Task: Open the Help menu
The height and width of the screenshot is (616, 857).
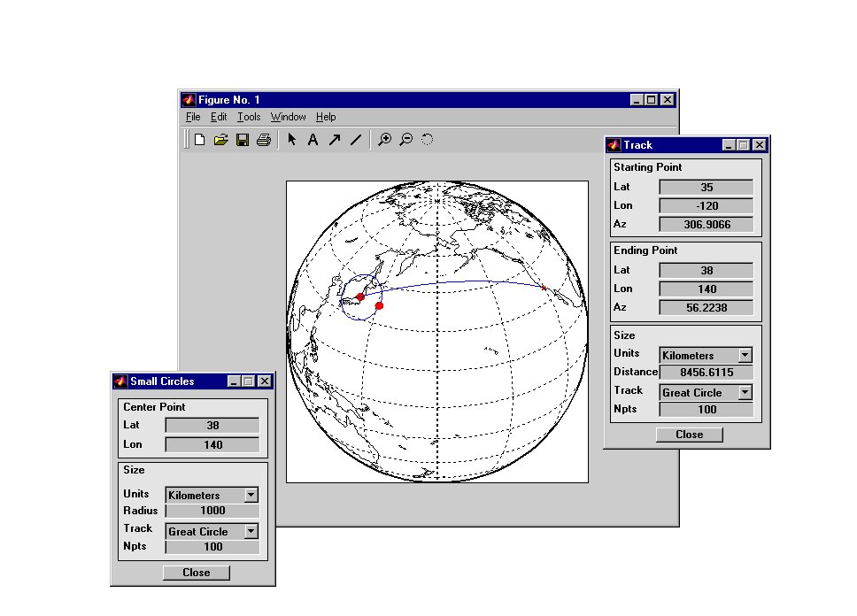Action: (x=326, y=117)
